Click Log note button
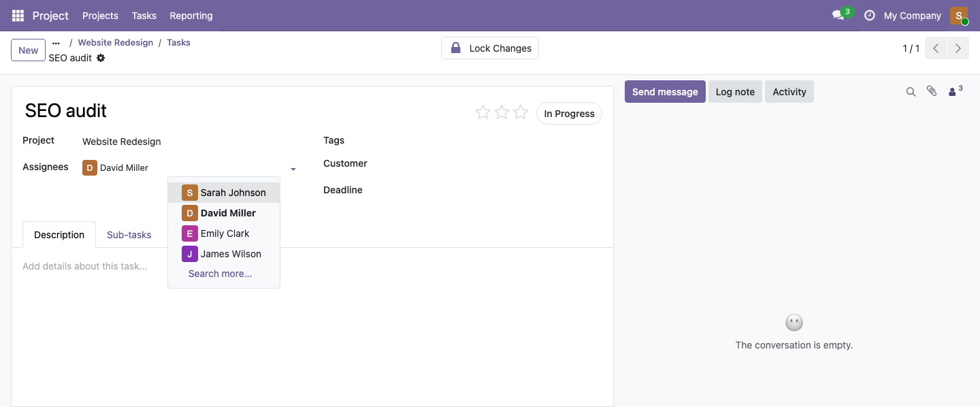 click(735, 92)
